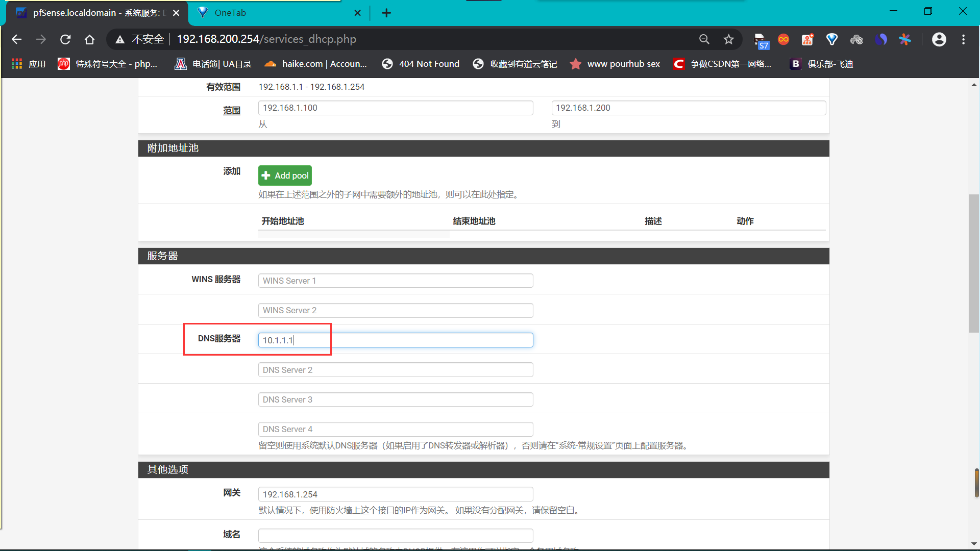The image size is (980, 551).
Task: Click the back navigation arrow
Action: click(17, 39)
